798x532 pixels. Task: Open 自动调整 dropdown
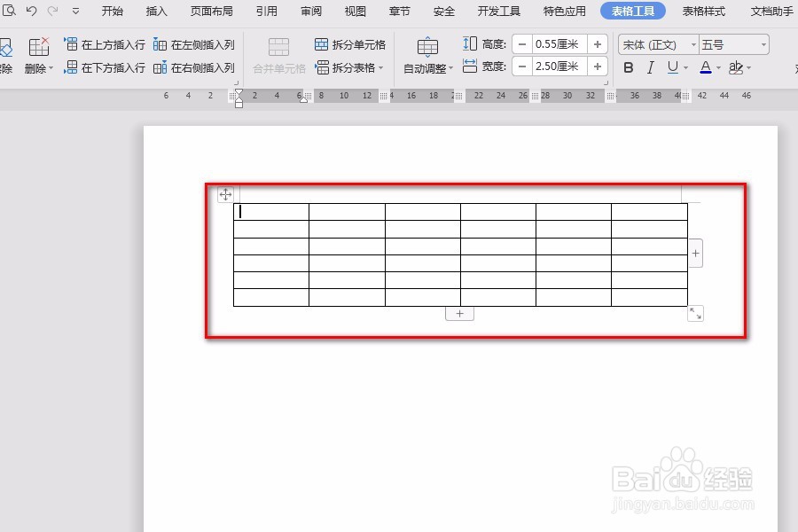(428, 56)
